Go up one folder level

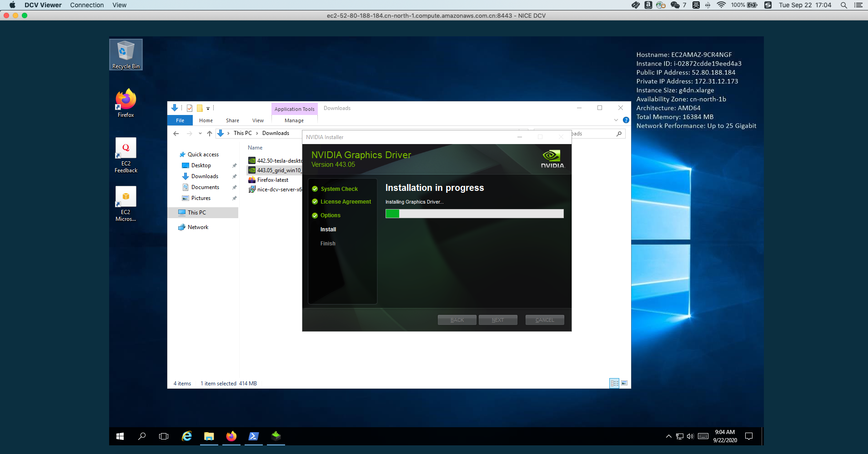coord(210,133)
